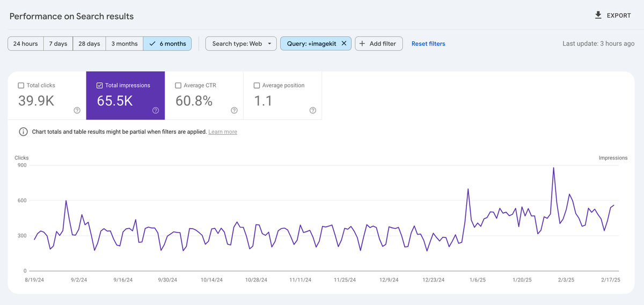Click the info icon beside chart totals notice
This screenshot has height=305, width=644.
point(24,132)
